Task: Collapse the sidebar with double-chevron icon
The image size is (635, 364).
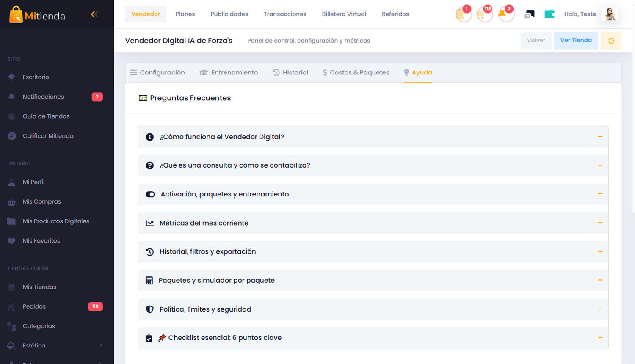Action: click(x=94, y=14)
